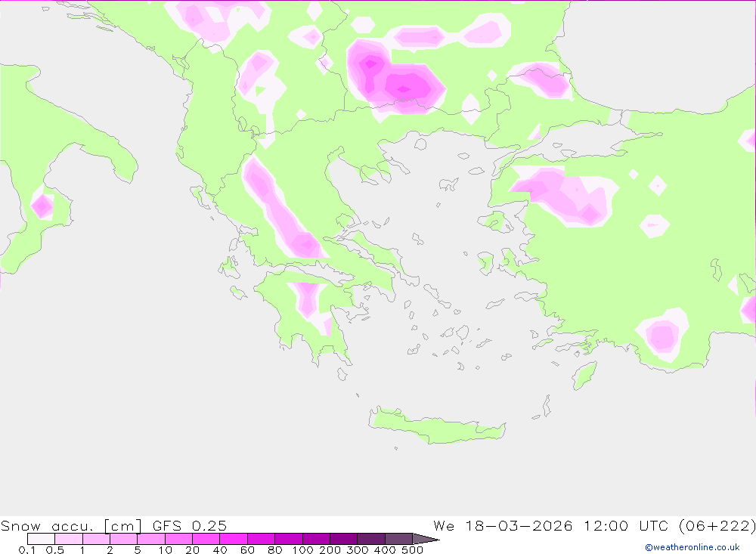Click the 20–40 cm legend swatch
756x554 pixels.
click(x=206, y=539)
